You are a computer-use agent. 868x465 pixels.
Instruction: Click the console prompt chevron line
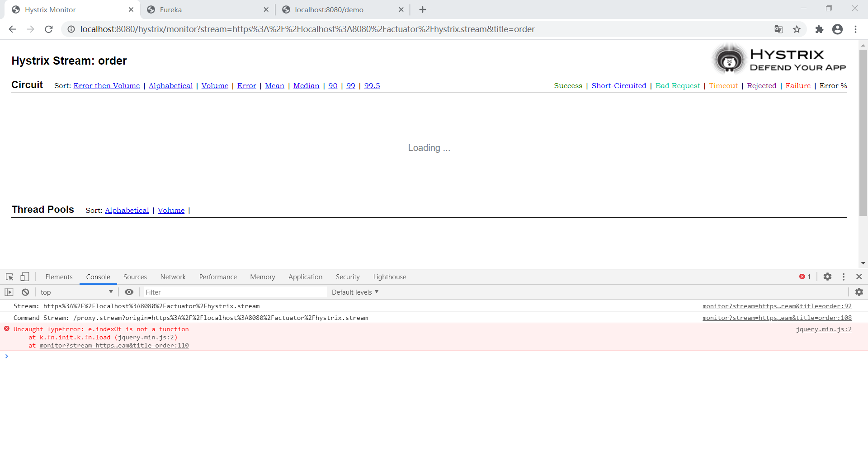[434, 357]
